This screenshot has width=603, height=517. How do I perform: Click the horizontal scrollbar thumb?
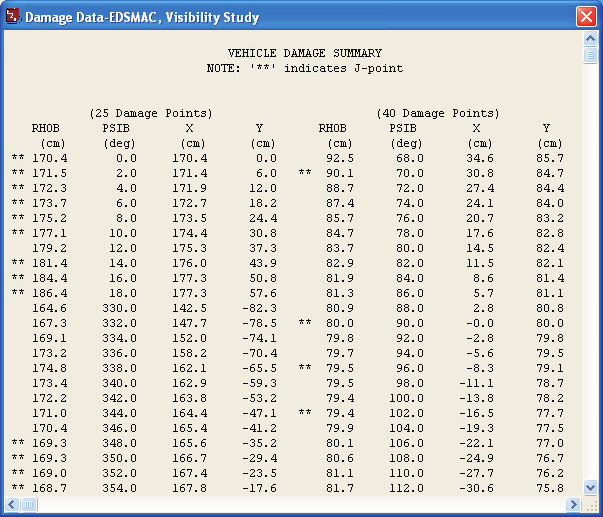29,504
